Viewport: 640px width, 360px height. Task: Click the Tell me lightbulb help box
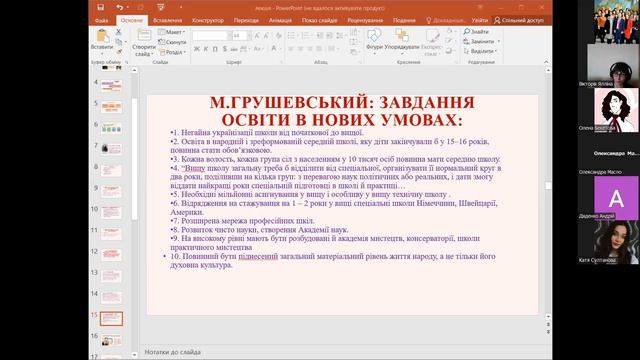445,20
